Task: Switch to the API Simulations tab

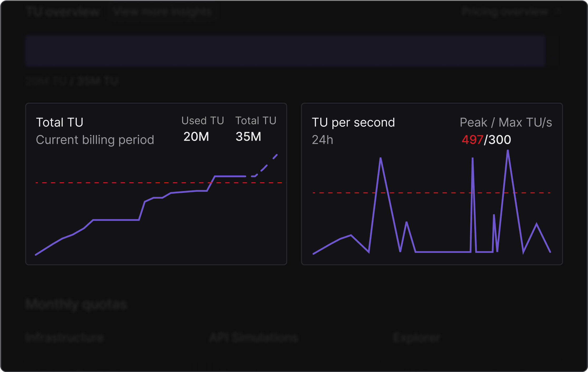Action: tap(254, 337)
